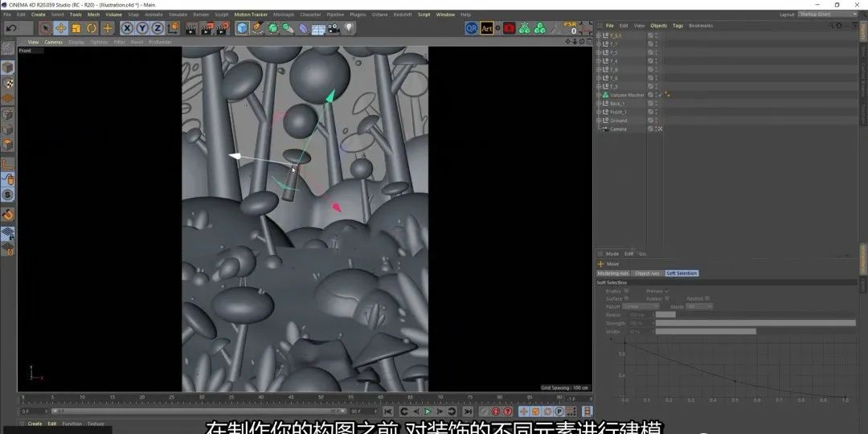Toggle the Volume Mesher enable checkmark
The width and height of the screenshot is (868, 434).
tap(660, 95)
